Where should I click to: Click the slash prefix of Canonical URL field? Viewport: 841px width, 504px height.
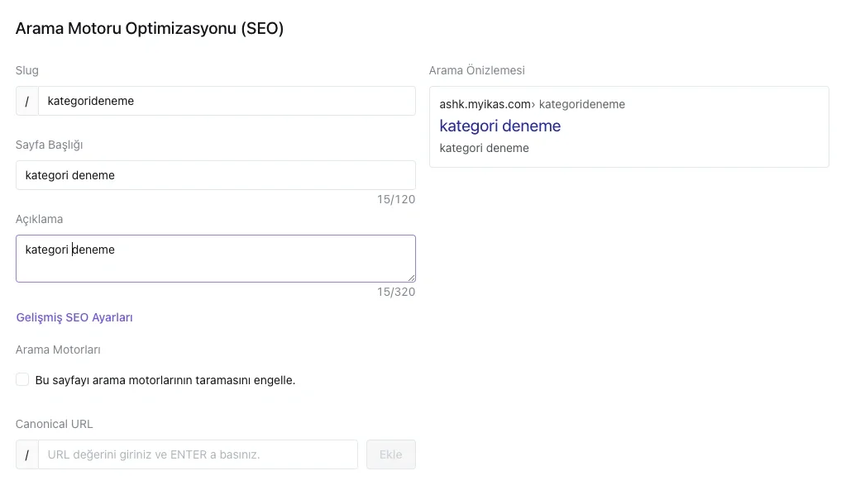pyautogui.click(x=27, y=454)
